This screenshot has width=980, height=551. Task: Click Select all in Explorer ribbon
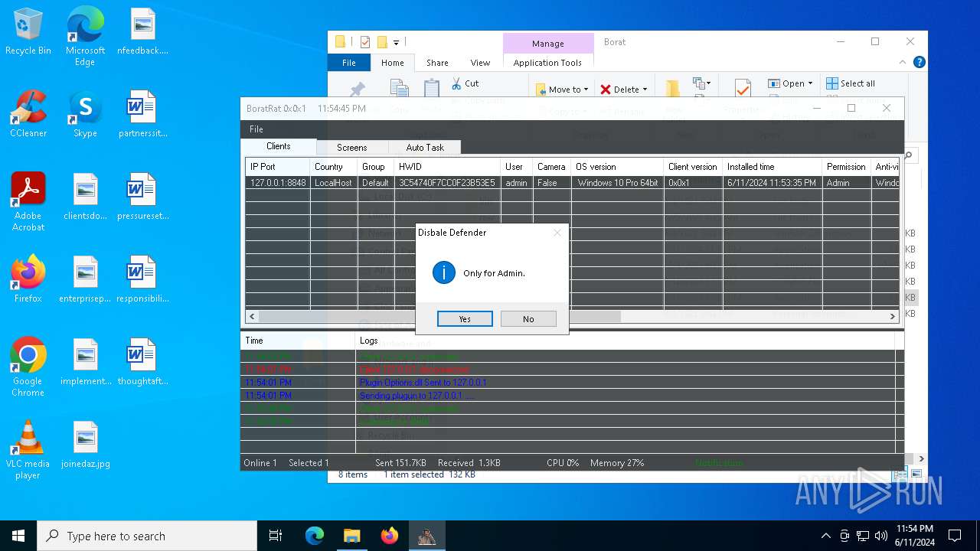pos(851,83)
